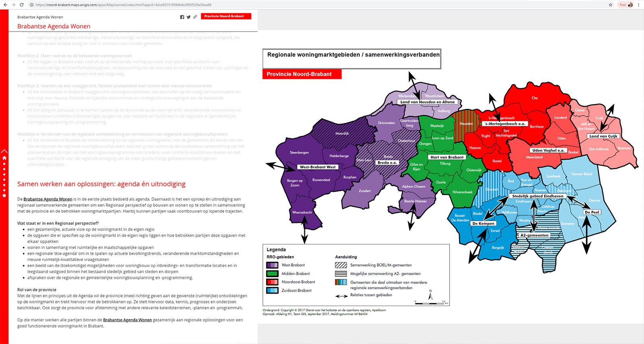Image resolution: width=644 pixels, height=344 pixels.
Task: Jump to the home section via the house icon
Action: click(x=4, y=158)
